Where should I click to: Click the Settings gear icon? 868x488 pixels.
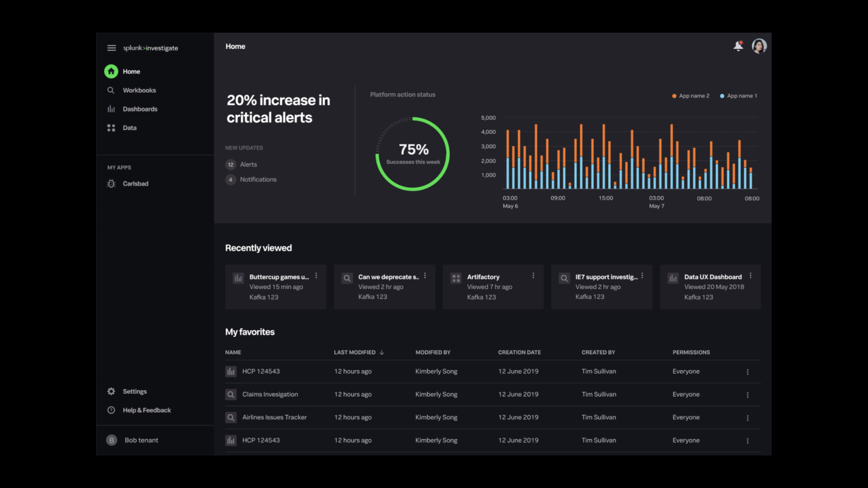pos(111,391)
